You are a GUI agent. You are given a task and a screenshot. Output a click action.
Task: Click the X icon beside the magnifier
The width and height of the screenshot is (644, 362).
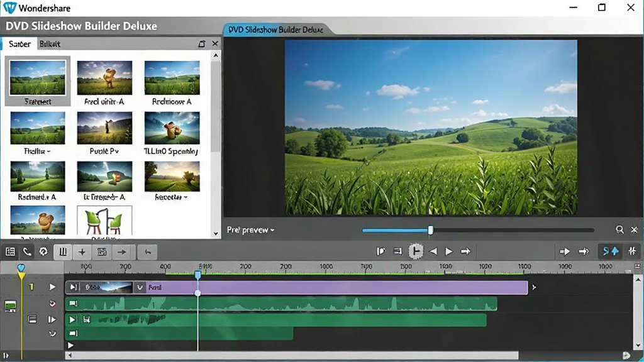pyautogui.click(x=634, y=230)
